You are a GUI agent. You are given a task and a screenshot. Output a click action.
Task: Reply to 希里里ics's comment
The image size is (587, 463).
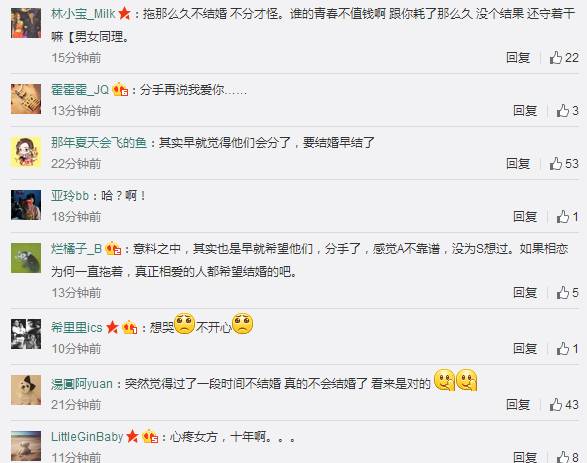coord(525,349)
